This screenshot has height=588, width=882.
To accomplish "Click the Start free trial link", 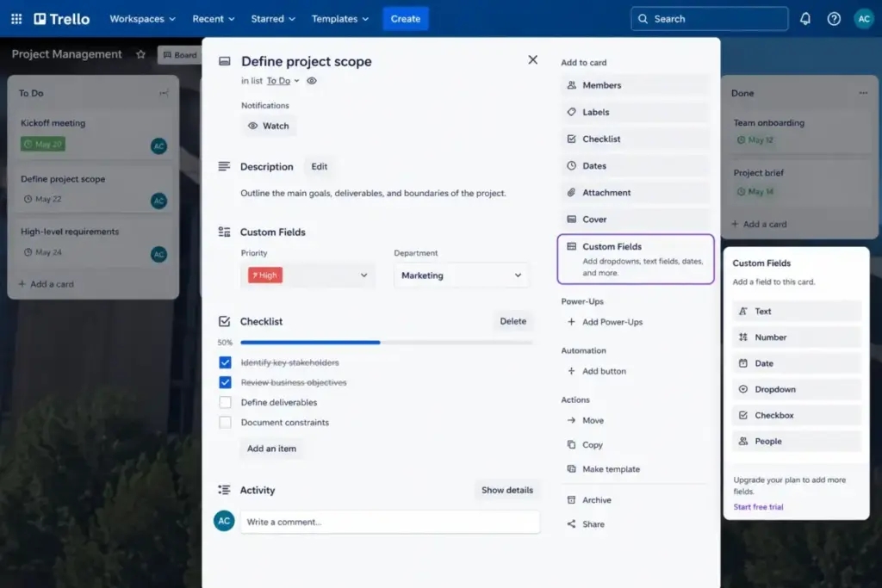I will pyautogui.click(x=758, y=506).
